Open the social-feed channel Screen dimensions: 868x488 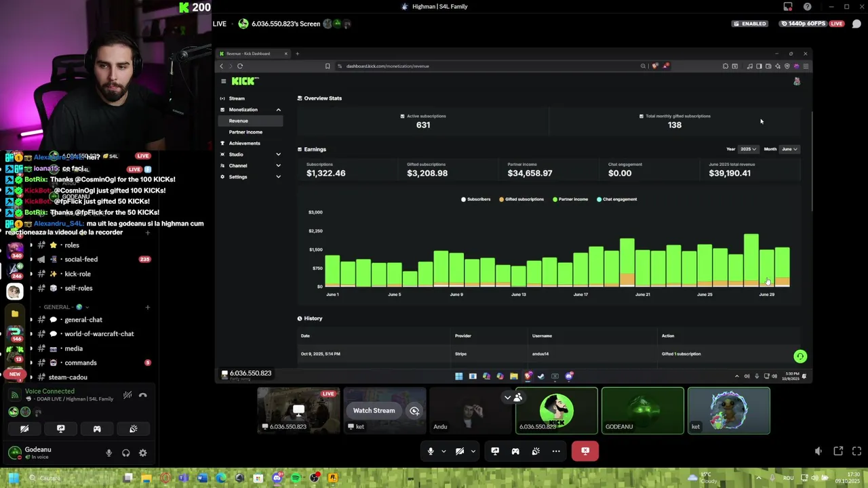pos(81,259)
